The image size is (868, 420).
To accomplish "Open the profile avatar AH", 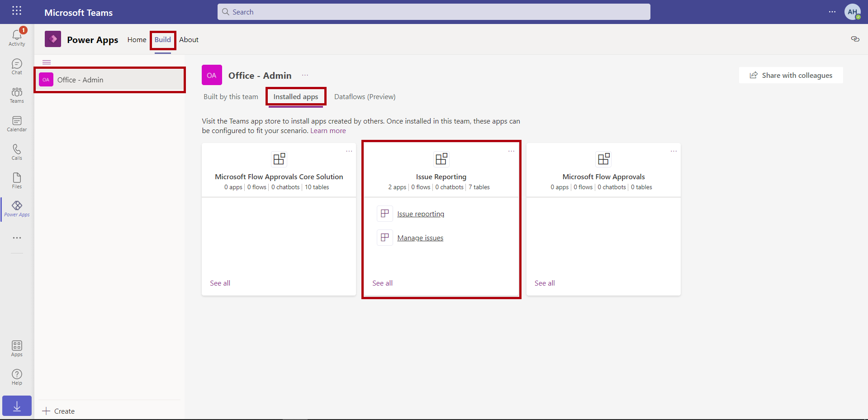I will [853, 12].
